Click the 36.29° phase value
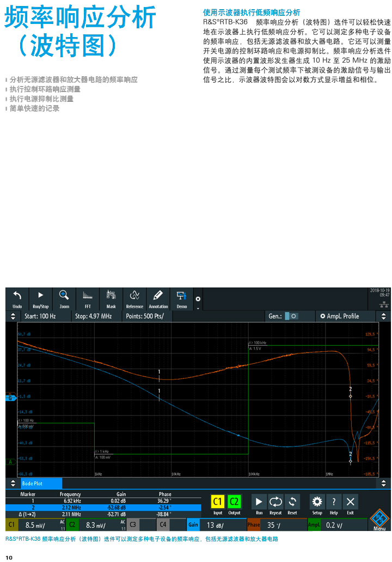392x562 pixels. (164, 501)
